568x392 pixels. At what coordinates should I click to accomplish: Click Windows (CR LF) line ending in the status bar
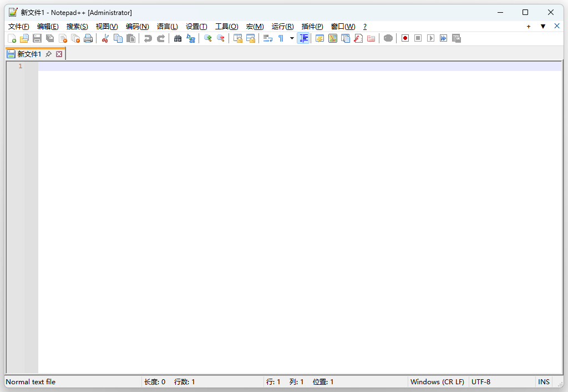pyautogui.click(x=437, y=382)
